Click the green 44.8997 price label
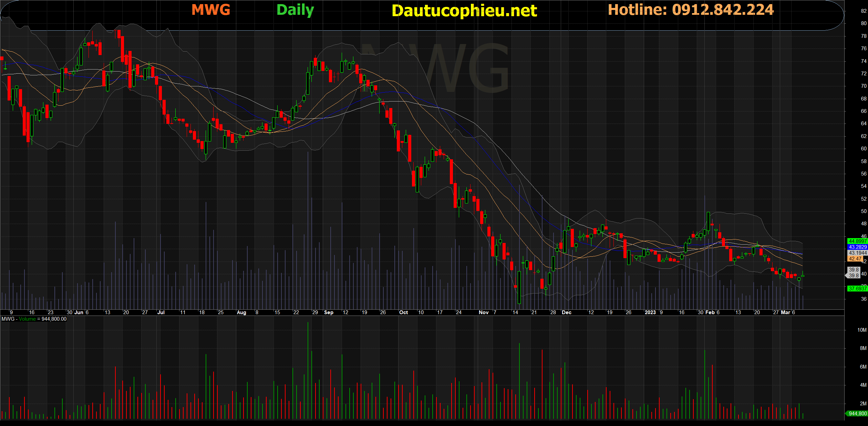This screenshot has width=868, height=426. tap(857, 241)
